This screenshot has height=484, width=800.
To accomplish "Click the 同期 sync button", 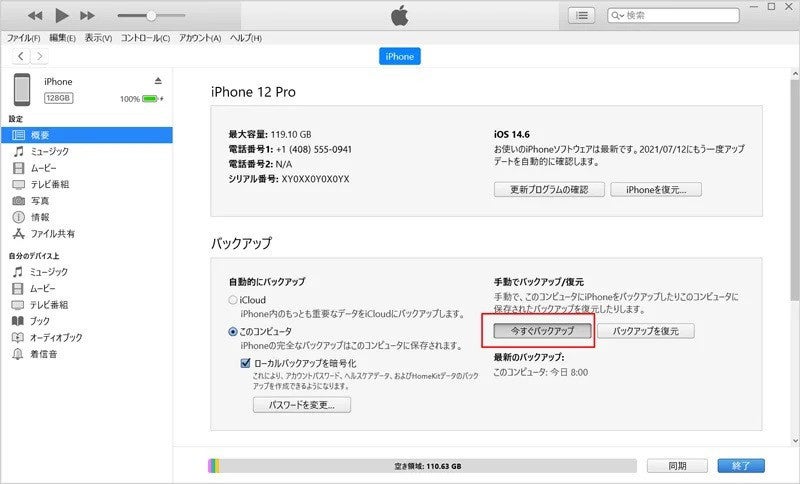I will (677, 466).
